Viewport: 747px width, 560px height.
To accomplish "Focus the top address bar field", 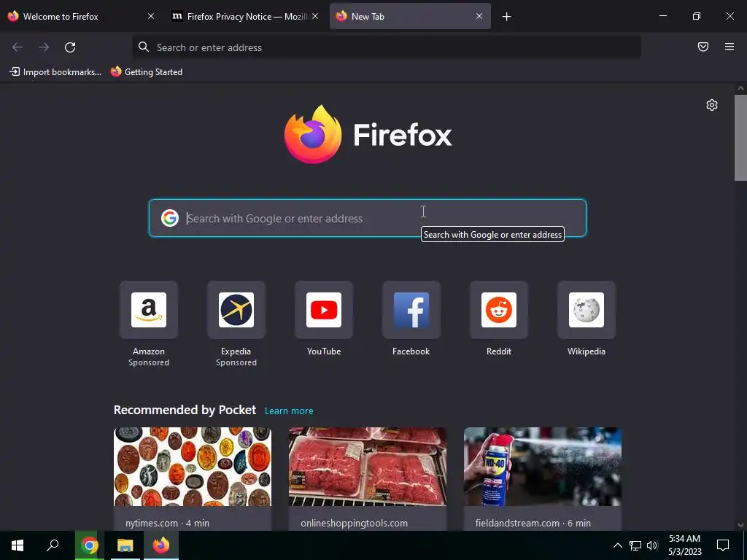I will coord(387,47).
